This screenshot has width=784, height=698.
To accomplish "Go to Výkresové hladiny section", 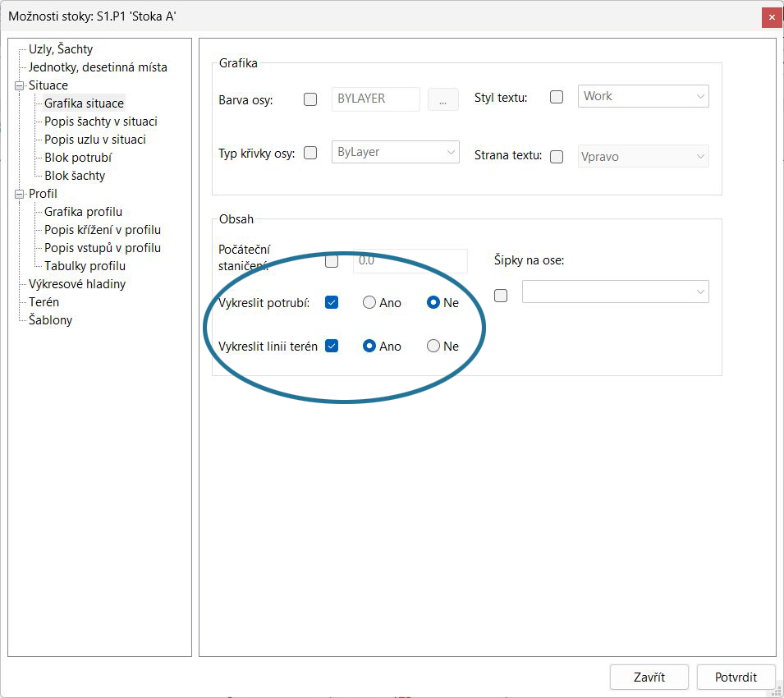I will pos(77,284).
